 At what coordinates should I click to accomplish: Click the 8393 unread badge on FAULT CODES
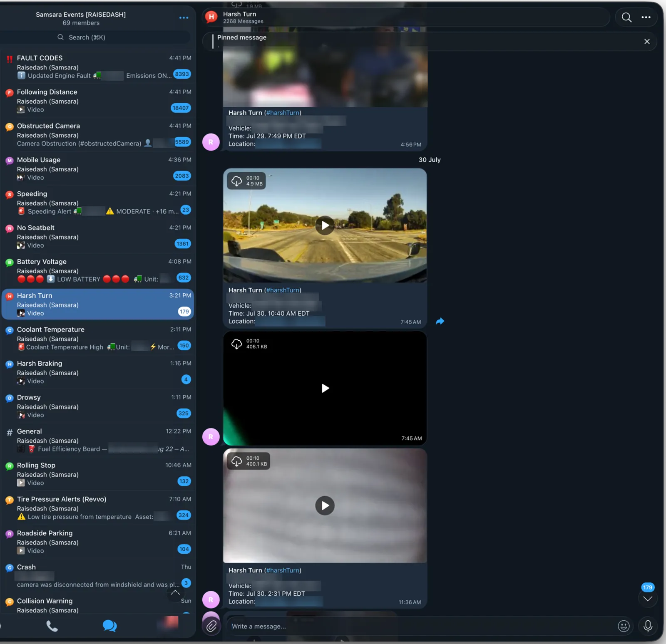click(182, 74)
